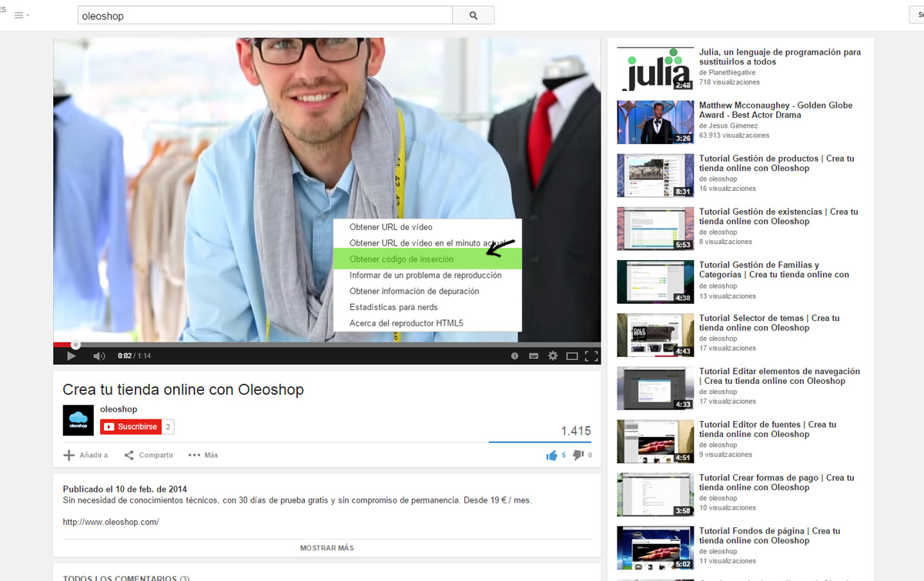Open Tutorial Fondos de página thumbnail
This screenshot has height=581, width=924.
pos(655,547)
